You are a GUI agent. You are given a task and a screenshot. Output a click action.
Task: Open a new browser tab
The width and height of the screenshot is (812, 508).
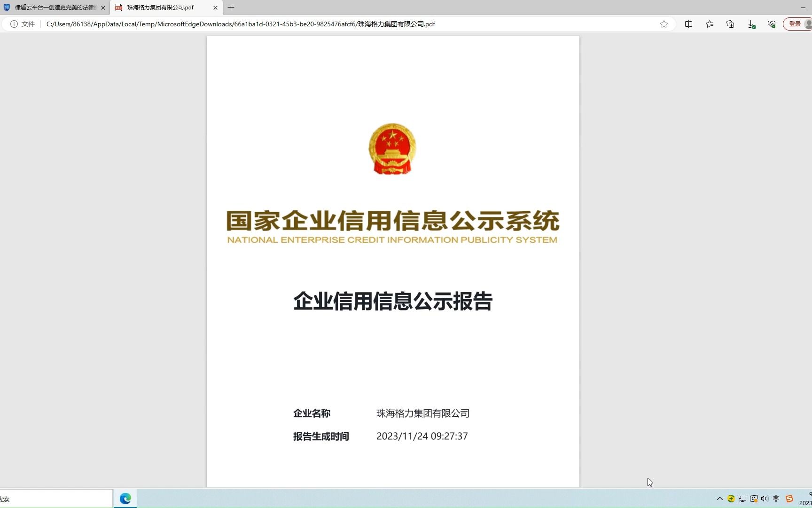click(230, 8)
